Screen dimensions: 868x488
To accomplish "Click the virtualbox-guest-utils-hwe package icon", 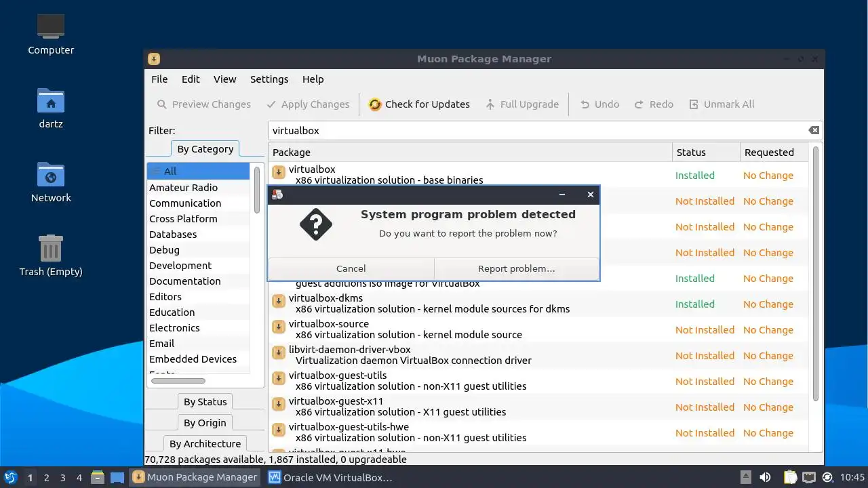I will click(278, 430).
